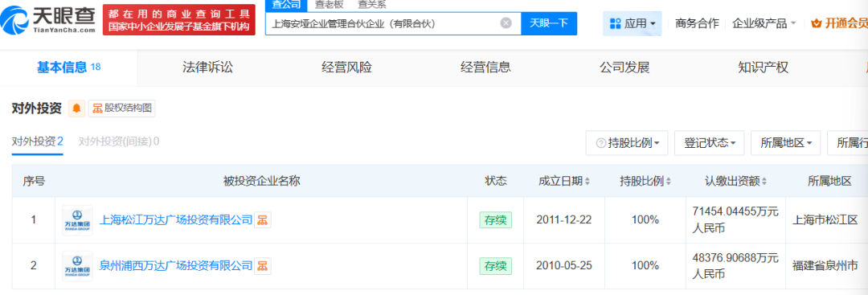Open the 泉州浦西万达广场投资有限公司 company link
The height and width of the screenshot is (295, 868).
pos(176,266)
